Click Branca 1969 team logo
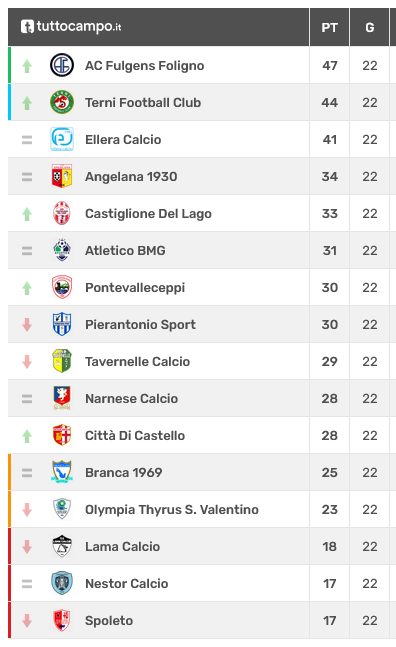Viewport: 396px width, 647px height. click(62, 472)
